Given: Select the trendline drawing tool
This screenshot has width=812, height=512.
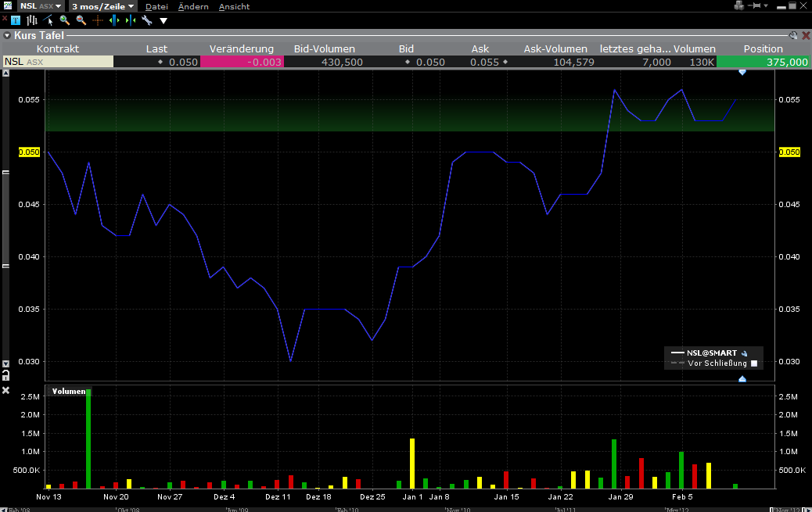Looking at the screenshot, I should pos(49,20).
